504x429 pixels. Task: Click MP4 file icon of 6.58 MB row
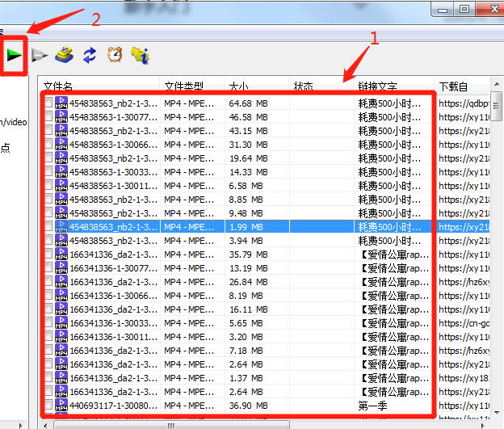pos(61,185)
